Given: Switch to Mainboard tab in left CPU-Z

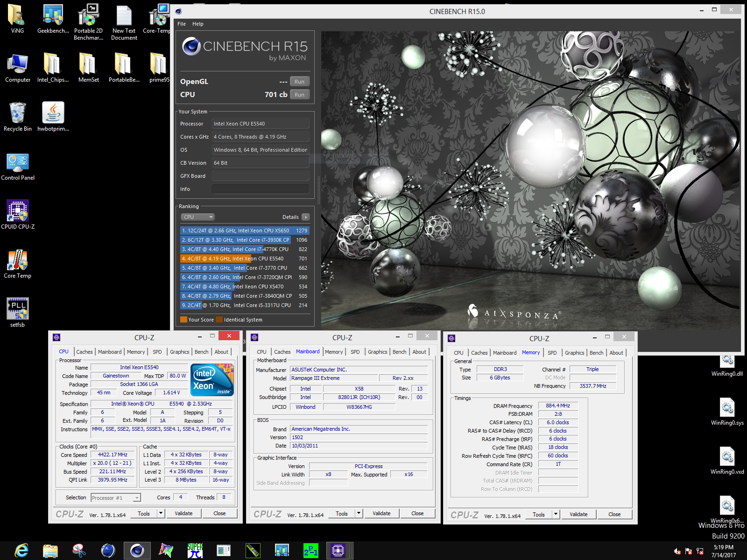Looking at the screenshot, I should point(110,352).
